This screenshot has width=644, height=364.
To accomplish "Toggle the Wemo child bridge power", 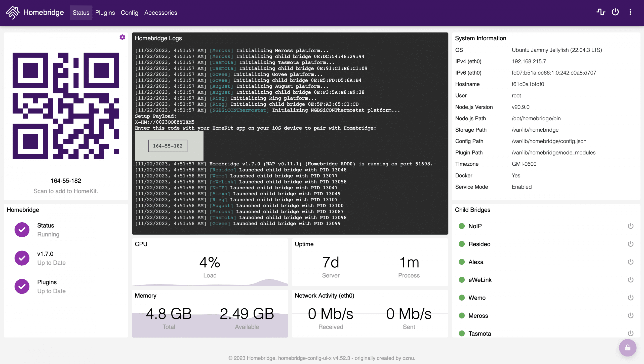I will pyautogui.click(x=630, y=297).
